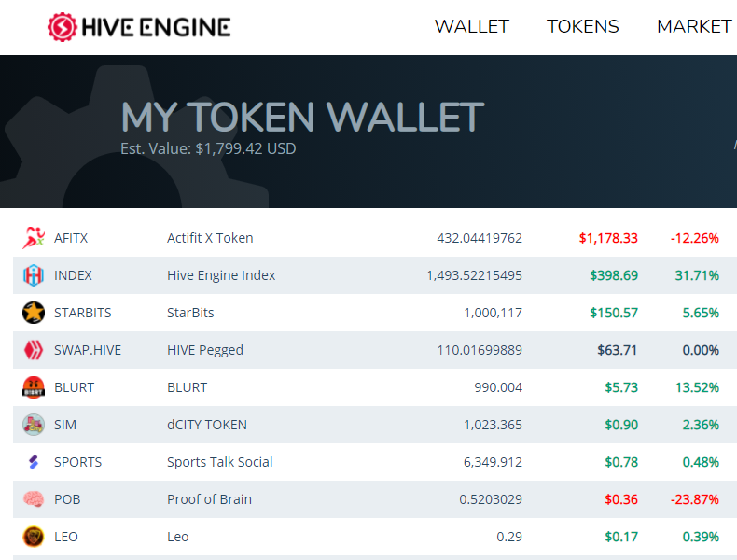This screenshot has width=737, height=560.
Task: Select the POB symbol text
Action: [x=67, y=499]
